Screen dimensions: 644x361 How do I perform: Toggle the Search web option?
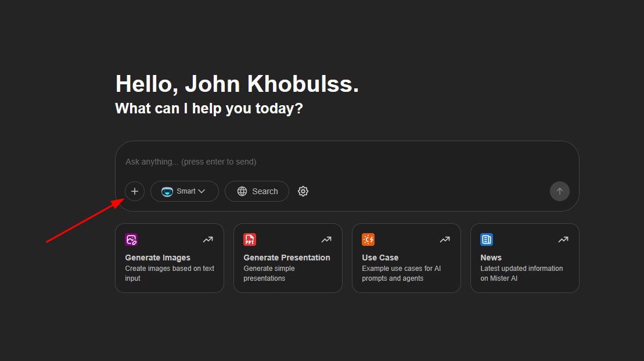257,191
